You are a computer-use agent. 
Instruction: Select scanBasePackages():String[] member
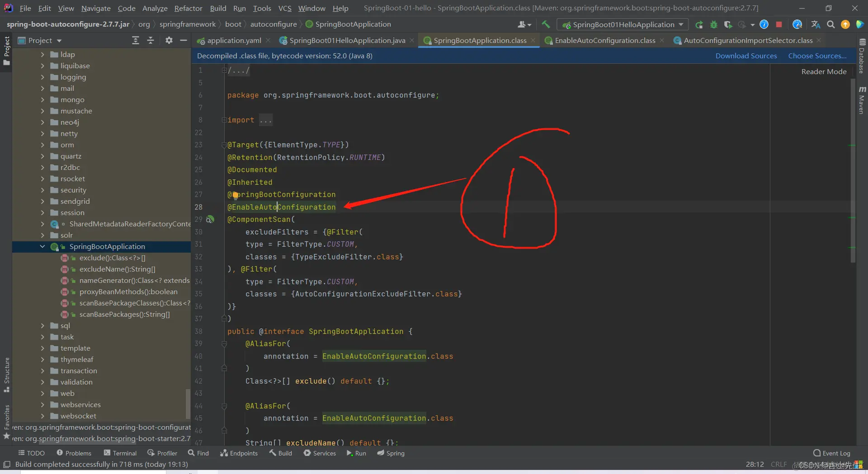(125, 314)
